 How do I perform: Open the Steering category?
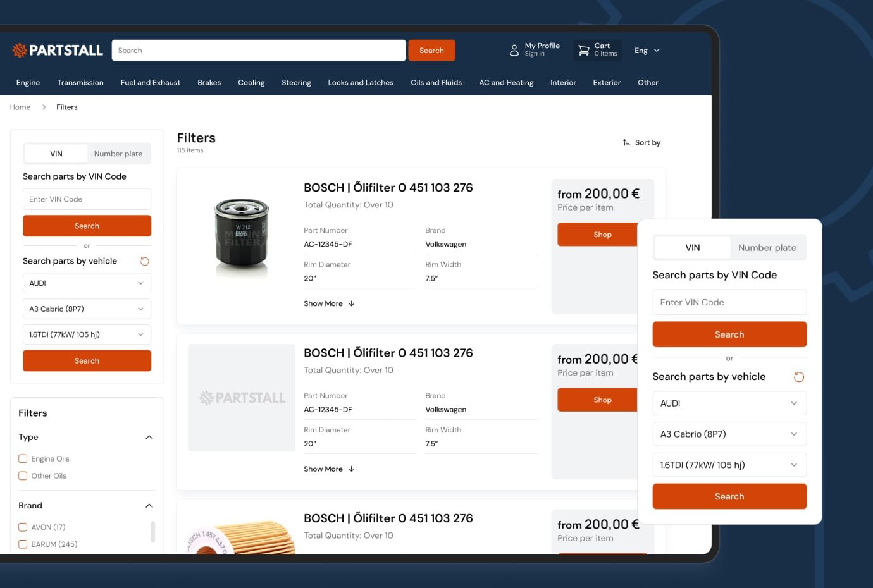click(x=296, y=83)
